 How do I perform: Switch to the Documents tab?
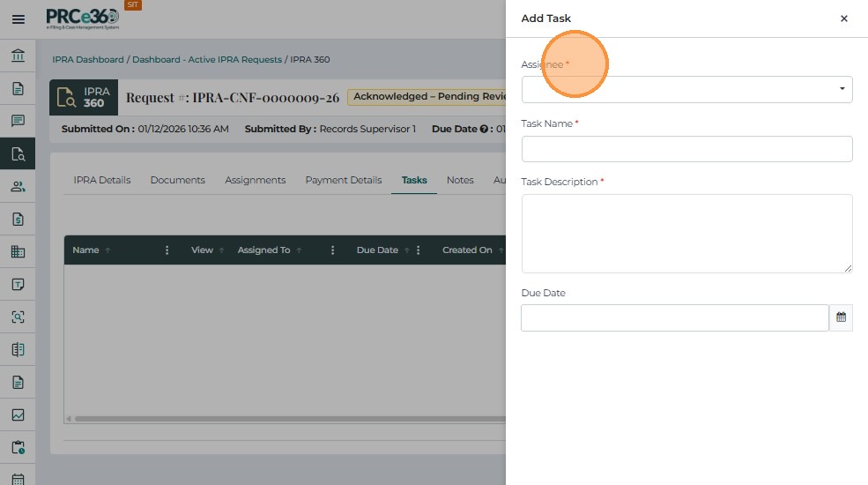[178, 180]
